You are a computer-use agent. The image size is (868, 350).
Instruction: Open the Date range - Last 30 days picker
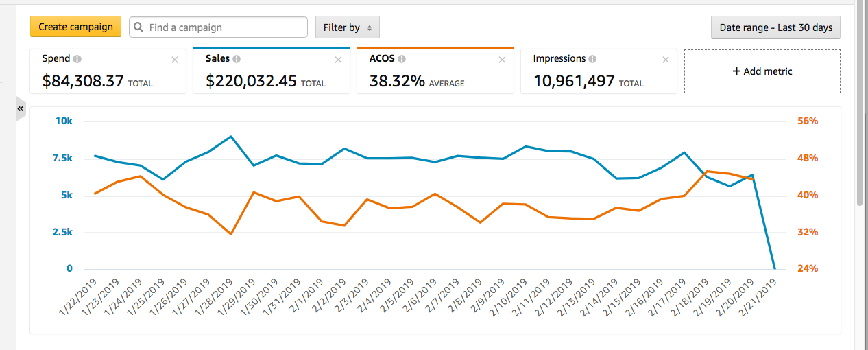coord(775,27)
